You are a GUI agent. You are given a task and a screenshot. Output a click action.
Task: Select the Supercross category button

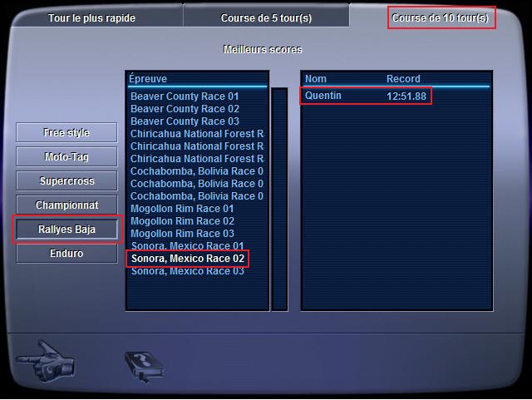click(66, 180)
